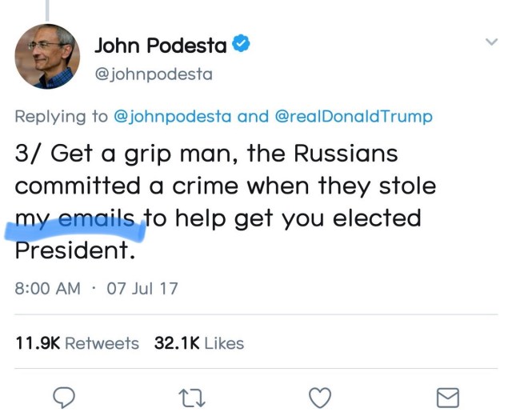Screen dimensions: 512x420
Task: View the 32.1K Likes list
Action: [198, 343]
